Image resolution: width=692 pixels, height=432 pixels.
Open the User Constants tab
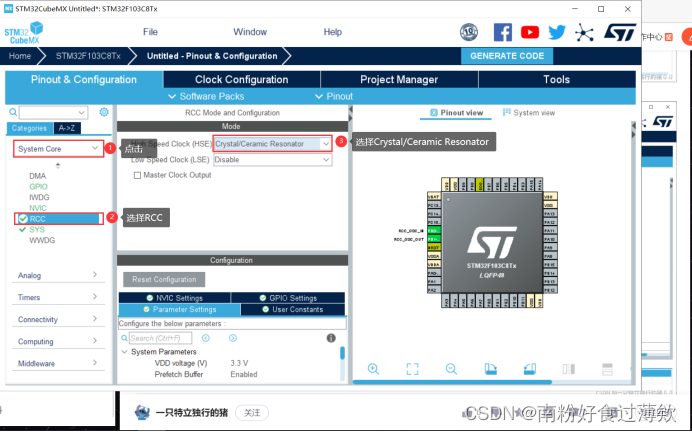tap(293, 310)
